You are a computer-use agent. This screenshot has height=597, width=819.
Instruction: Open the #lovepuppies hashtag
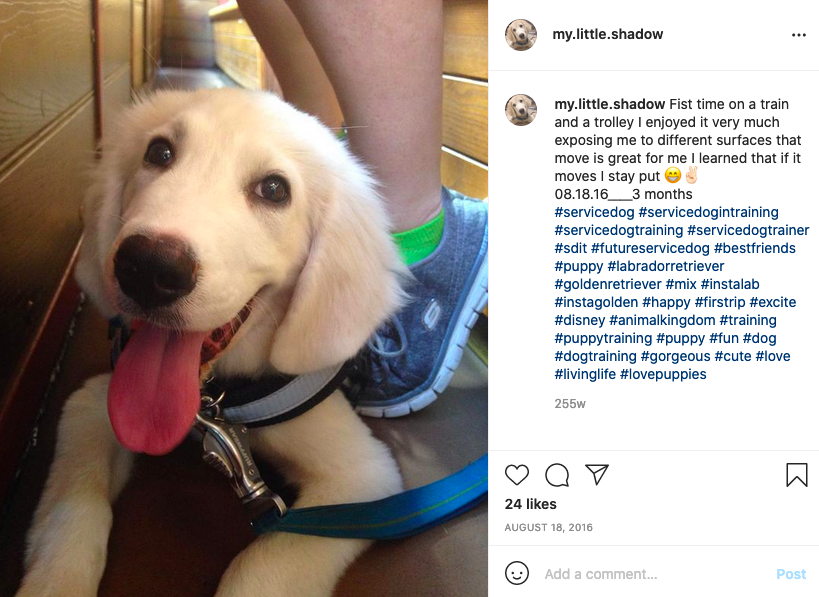pos(663,374)
